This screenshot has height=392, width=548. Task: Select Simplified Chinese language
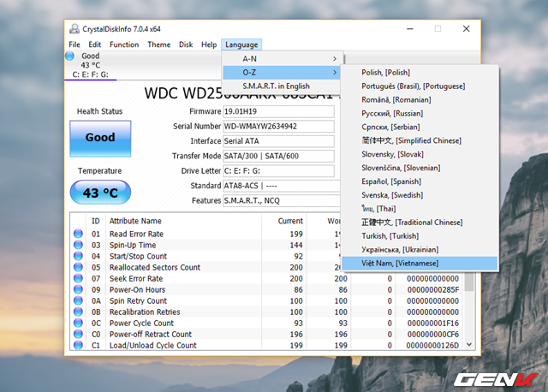pyautogui.click(x=420, y=140)
